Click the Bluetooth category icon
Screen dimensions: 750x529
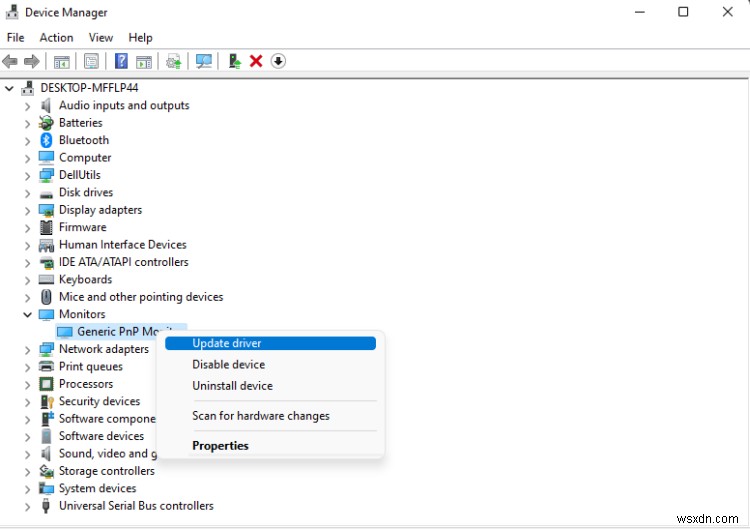[x=46, y=140]
